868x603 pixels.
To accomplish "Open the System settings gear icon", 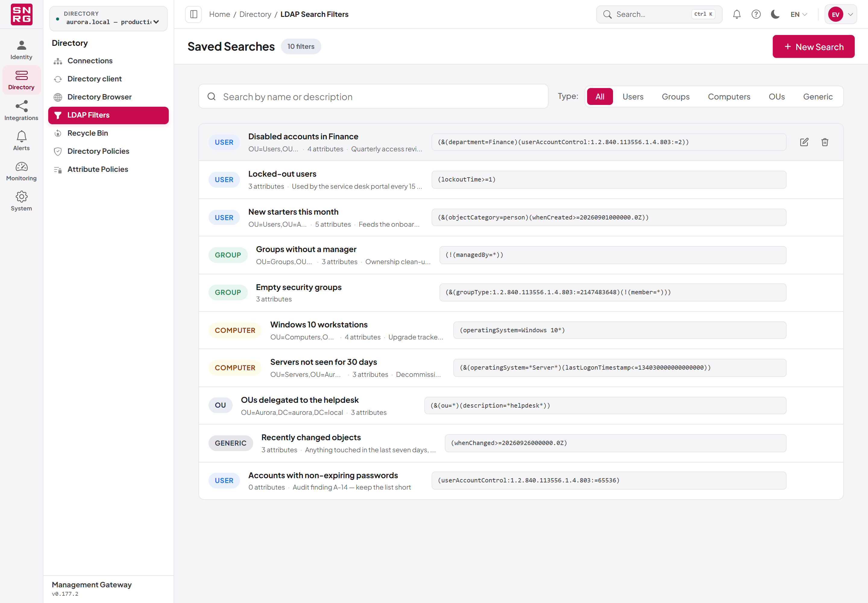I will (x=21, y=197).
